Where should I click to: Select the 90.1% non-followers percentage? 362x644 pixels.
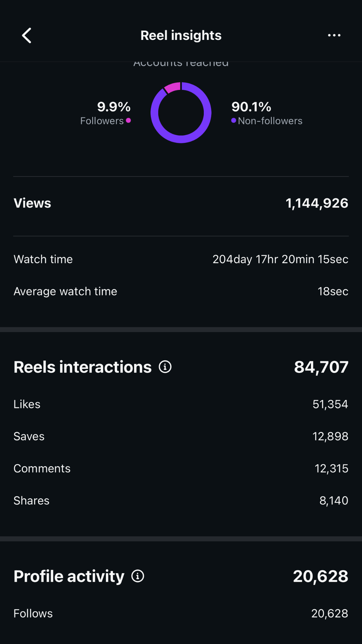[x=251, y=106]
